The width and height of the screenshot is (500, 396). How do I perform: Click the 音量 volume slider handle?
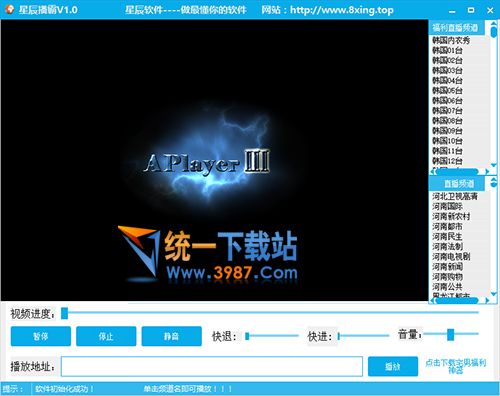[x=451, y=334]
